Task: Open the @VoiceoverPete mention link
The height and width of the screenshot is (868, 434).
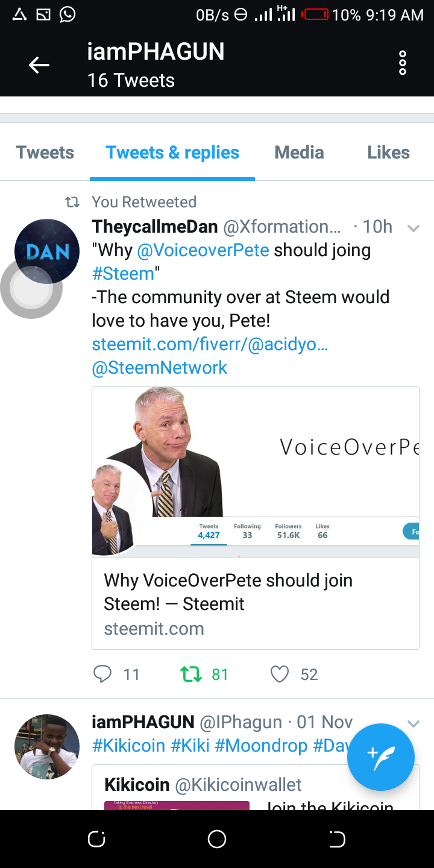Action: 203,250
